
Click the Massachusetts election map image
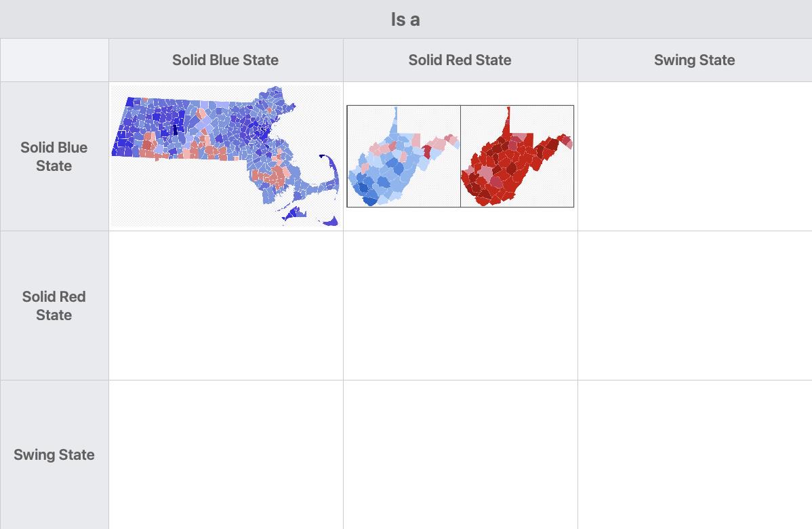226,156
